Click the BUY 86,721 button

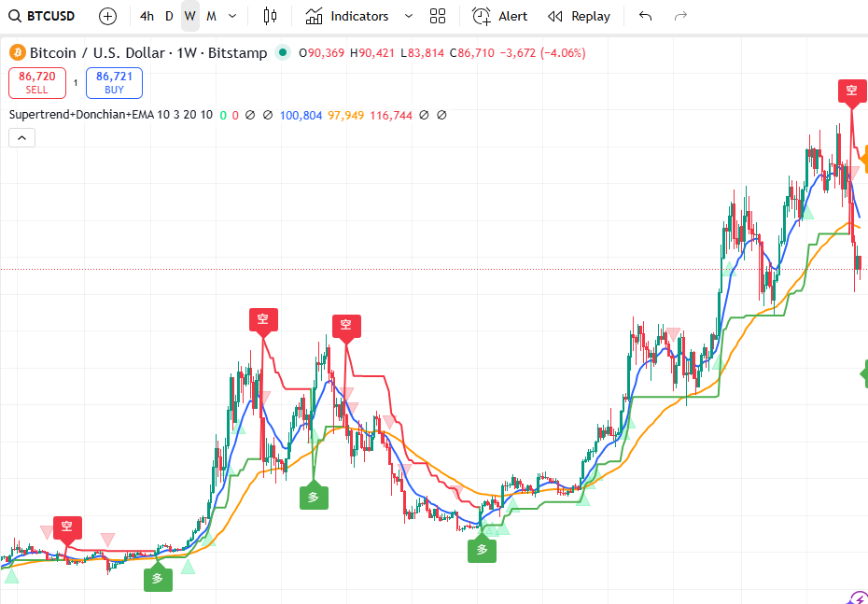113,82
